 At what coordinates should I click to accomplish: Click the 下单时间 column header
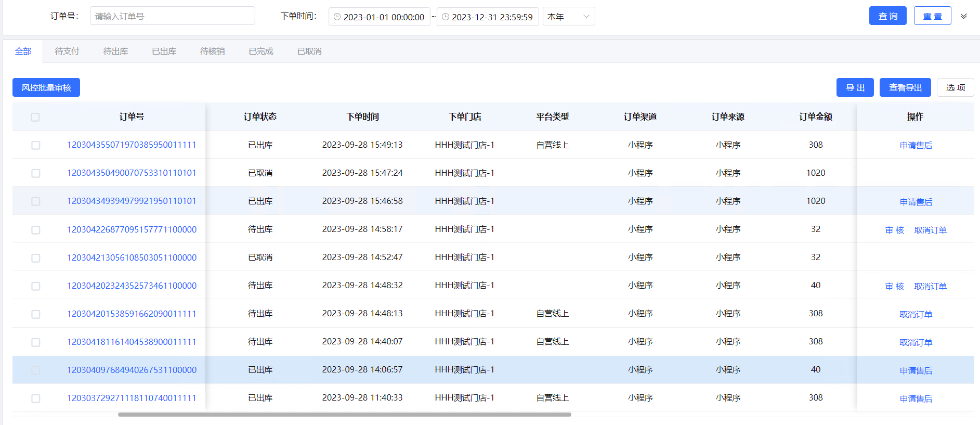362,117
